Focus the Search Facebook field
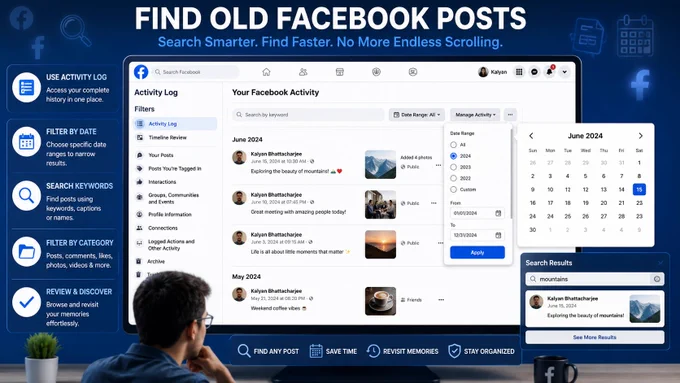The image size is (680, 383). pyautogui.click(x=195, y=72)
